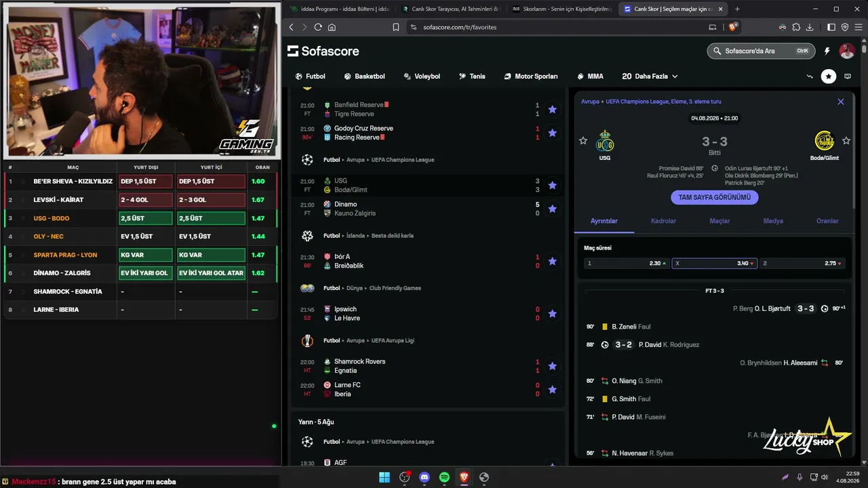Close the active Canlı Skor browser tab
Viewport: 868px width, 488px height.
coord(720,9)
